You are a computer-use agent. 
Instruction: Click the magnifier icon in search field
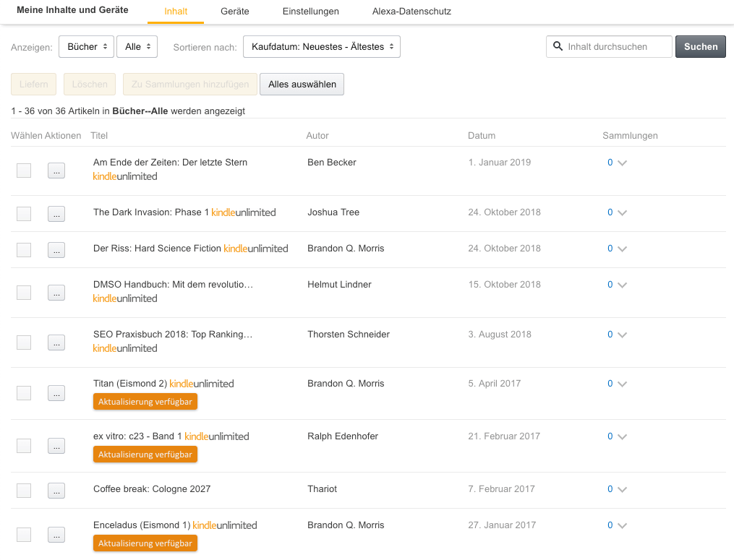558,46
